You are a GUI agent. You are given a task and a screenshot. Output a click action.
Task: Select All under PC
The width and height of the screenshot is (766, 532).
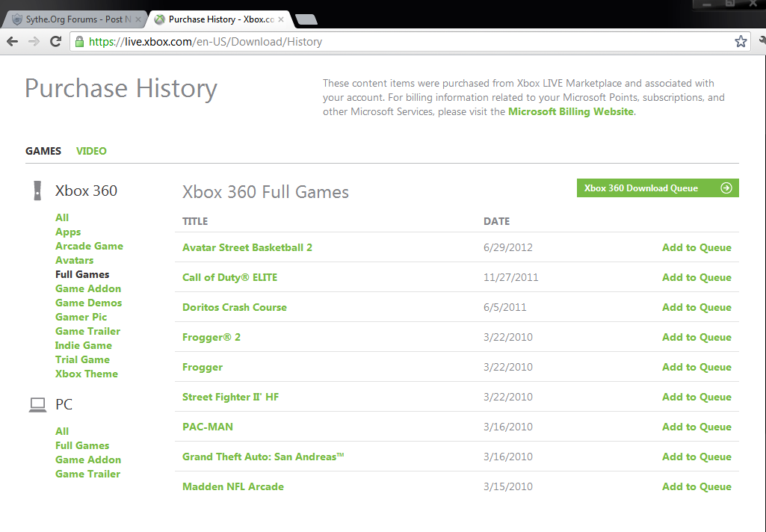(62, 431)
